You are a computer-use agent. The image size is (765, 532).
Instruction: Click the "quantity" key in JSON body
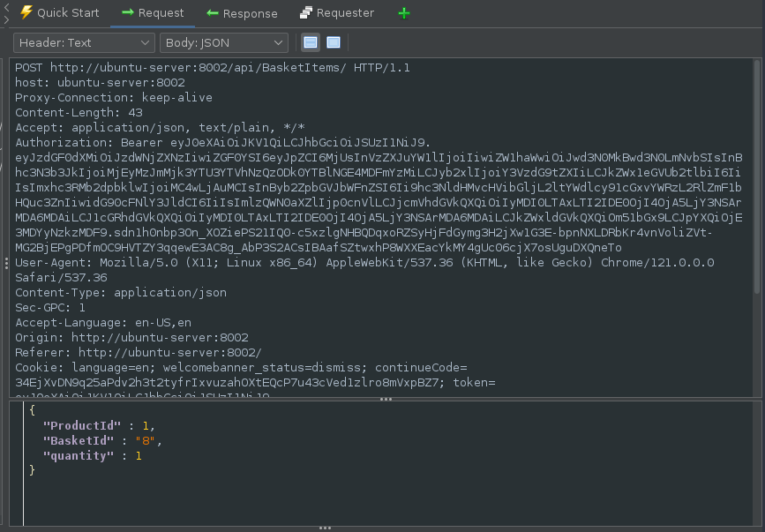78,456
